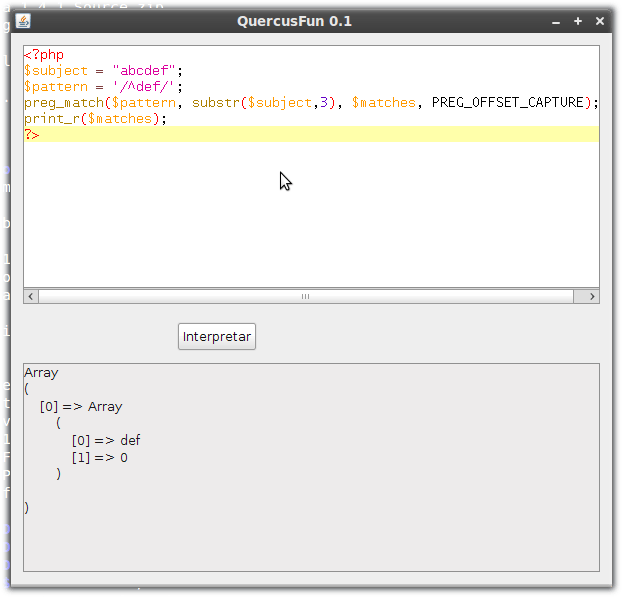Screen dimensions: 622x597
Task: Click the "[0] => Array" output line
Action: pyautogui.click(x=81, y=407)
